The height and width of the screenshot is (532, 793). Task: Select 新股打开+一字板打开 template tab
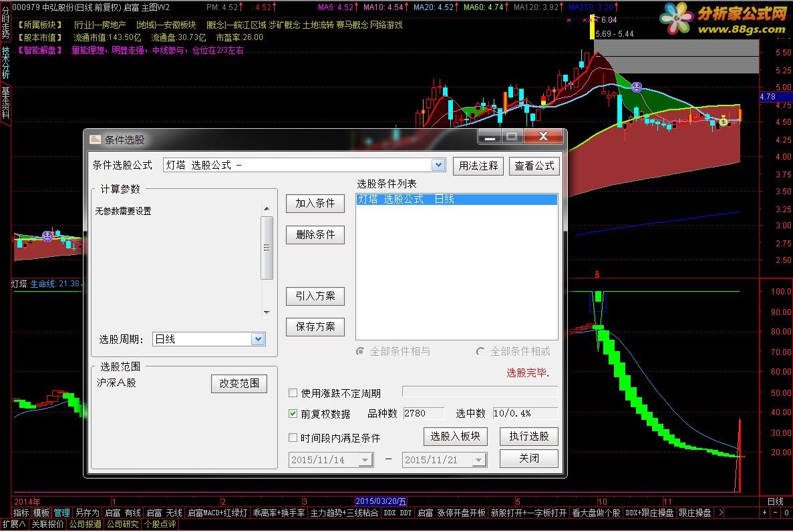[x=528, y=513]
